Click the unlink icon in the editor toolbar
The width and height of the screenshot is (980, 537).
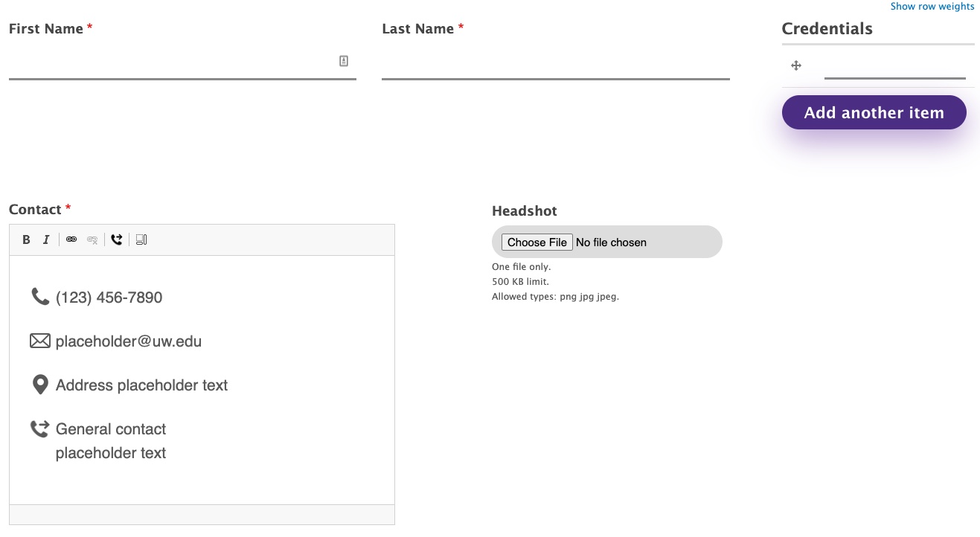[92, 239]
